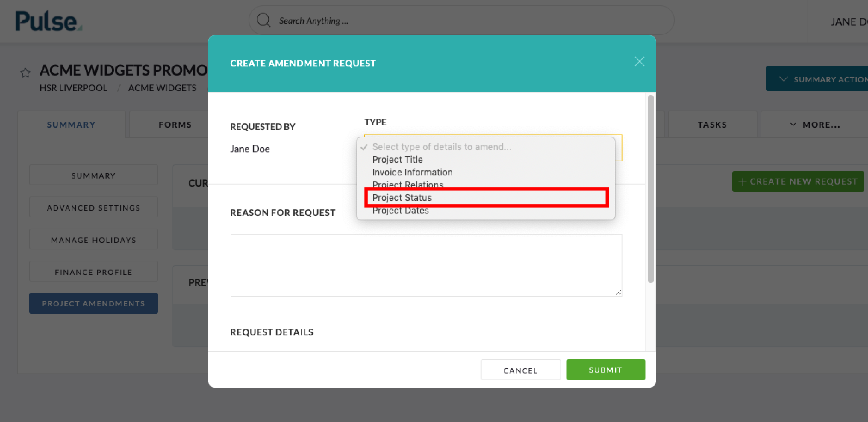Image resolution: width=868 pixels, height=422 pixels.
Task: Click the dialog's vertical scrollbar
Action: (650, 189)
